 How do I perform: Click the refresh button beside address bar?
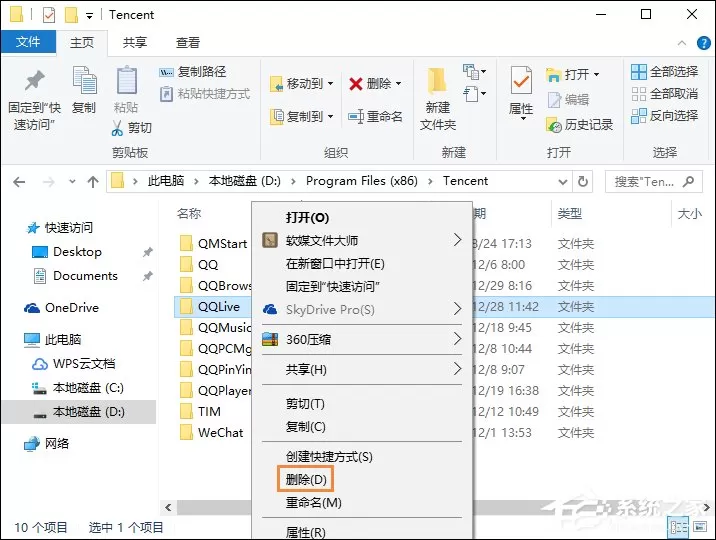point(583,182)
